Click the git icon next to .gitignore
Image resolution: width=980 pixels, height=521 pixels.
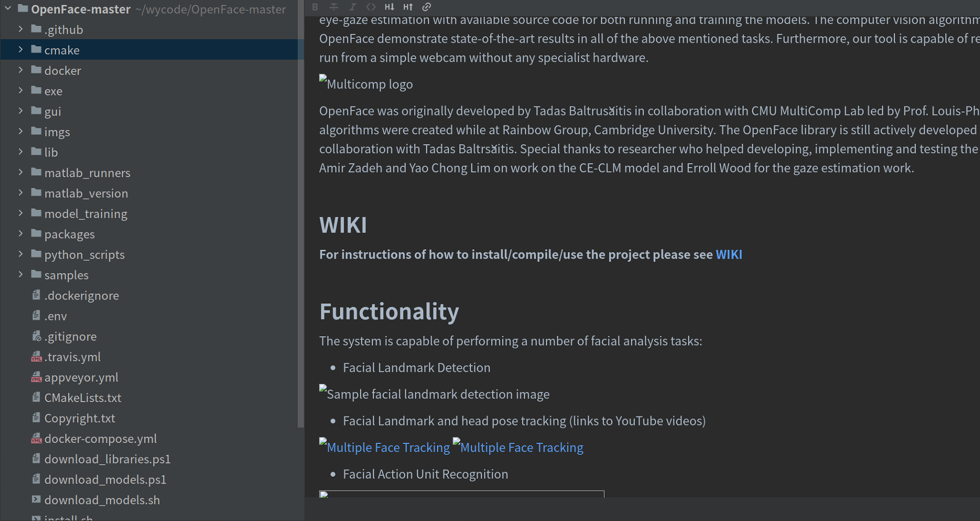point(36,336)
